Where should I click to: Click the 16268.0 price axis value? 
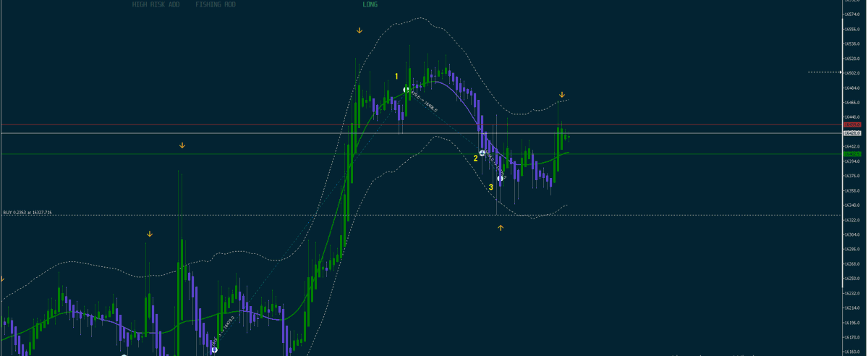[851, 264]
